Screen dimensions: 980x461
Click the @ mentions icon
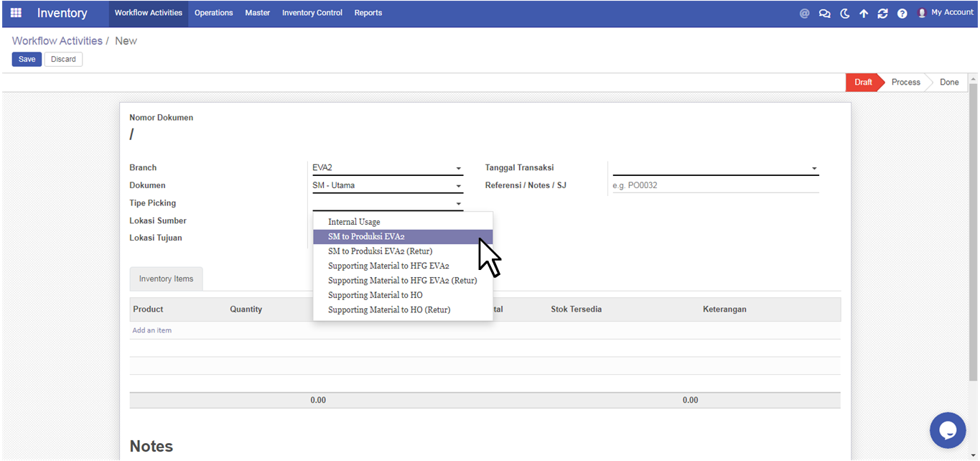tap(804, 13)
